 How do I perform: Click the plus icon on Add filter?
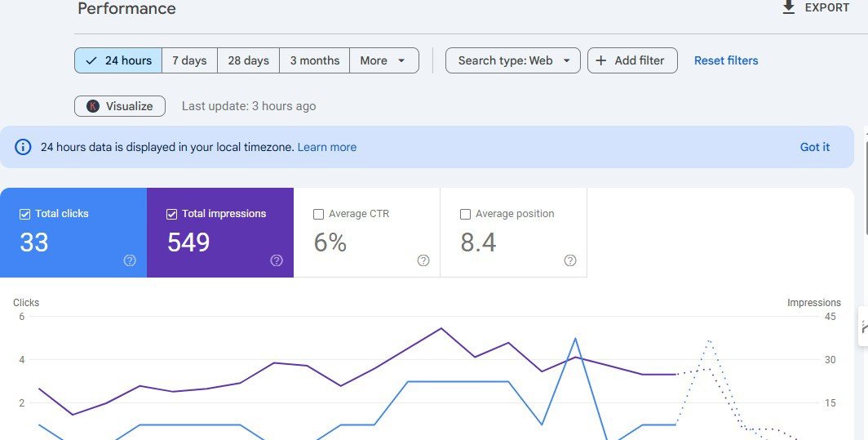tap(601, 60)
